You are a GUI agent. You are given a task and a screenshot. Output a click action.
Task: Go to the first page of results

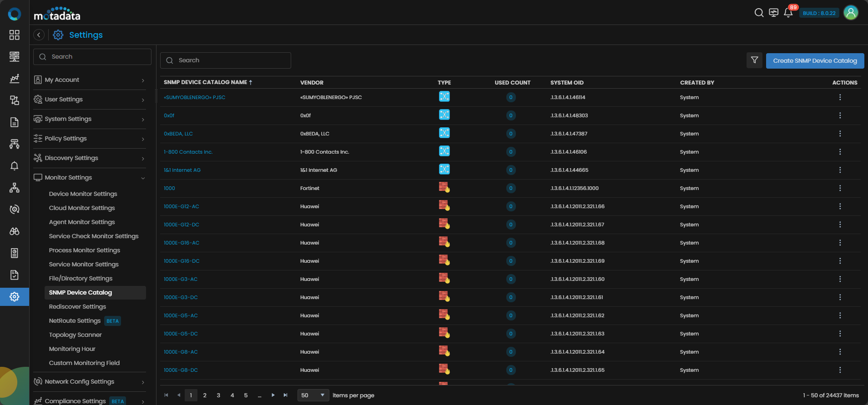coord(166,395)
